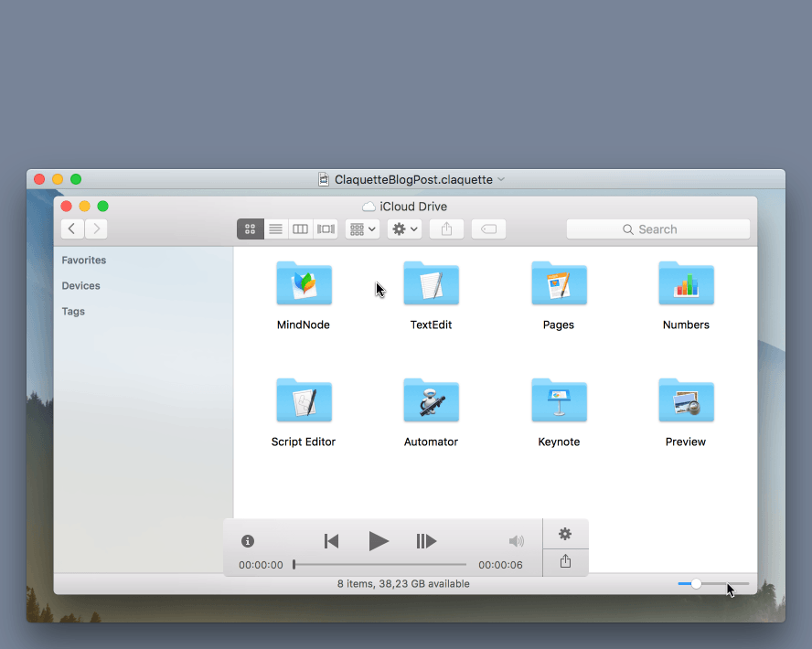Click the icon size slider
This screenshot has height=649, width=812.
click(713, 584)
